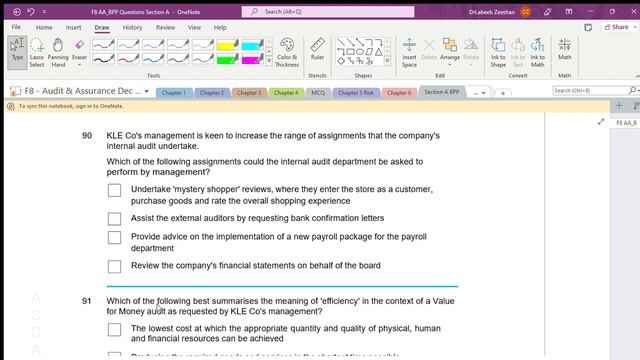Open the notebook view icon in title bar
The image size is (640, 360).
569,12
